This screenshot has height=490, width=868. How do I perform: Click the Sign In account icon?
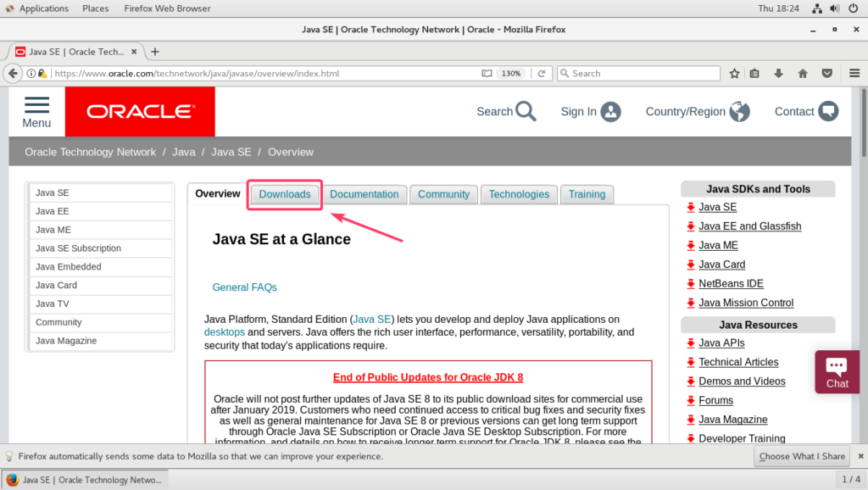click(x=612, y=111)
